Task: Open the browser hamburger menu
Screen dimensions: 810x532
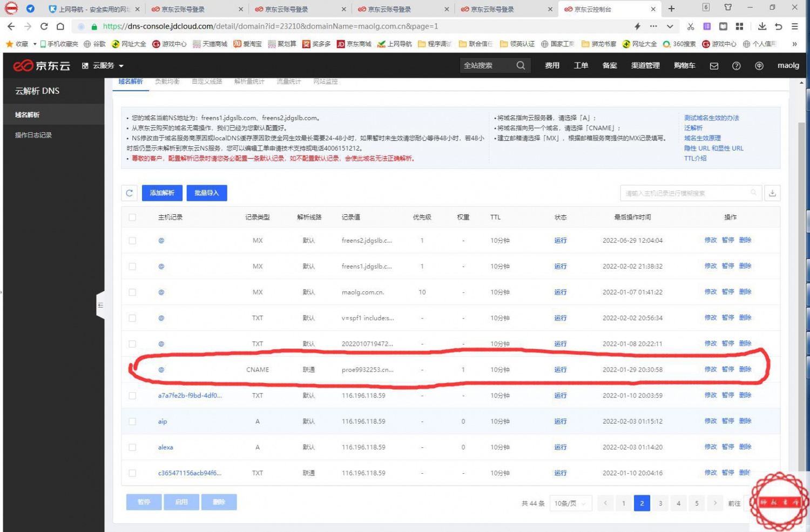Action: (795, 26)
